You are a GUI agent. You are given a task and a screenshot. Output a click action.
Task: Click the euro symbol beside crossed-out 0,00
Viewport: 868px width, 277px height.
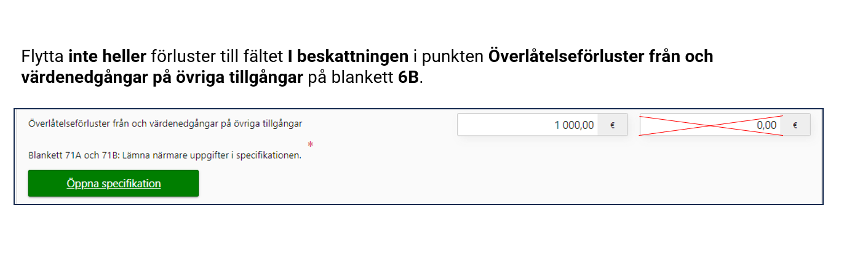point(795,125)
